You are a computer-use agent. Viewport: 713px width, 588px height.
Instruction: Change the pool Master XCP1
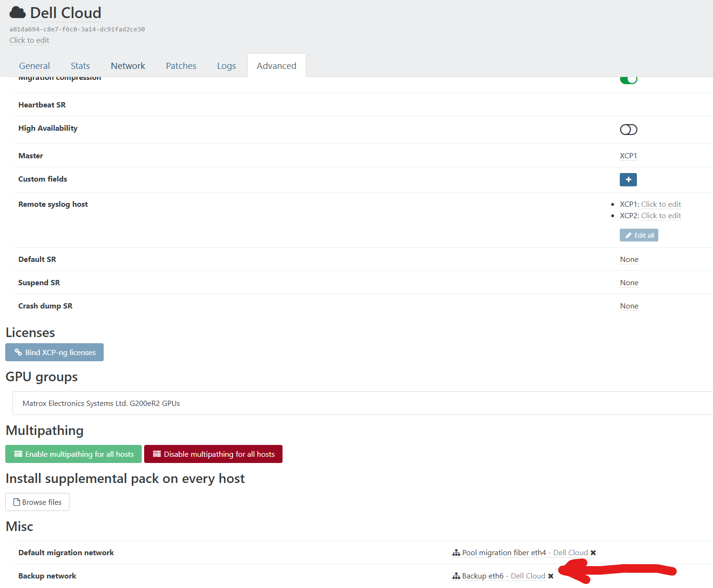[628, 156]
